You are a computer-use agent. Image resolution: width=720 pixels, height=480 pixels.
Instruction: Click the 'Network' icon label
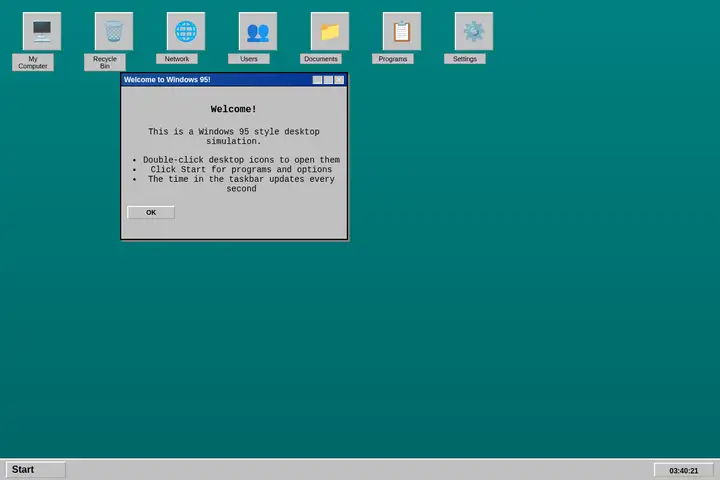pyautogui.click(x=177, y=59)
